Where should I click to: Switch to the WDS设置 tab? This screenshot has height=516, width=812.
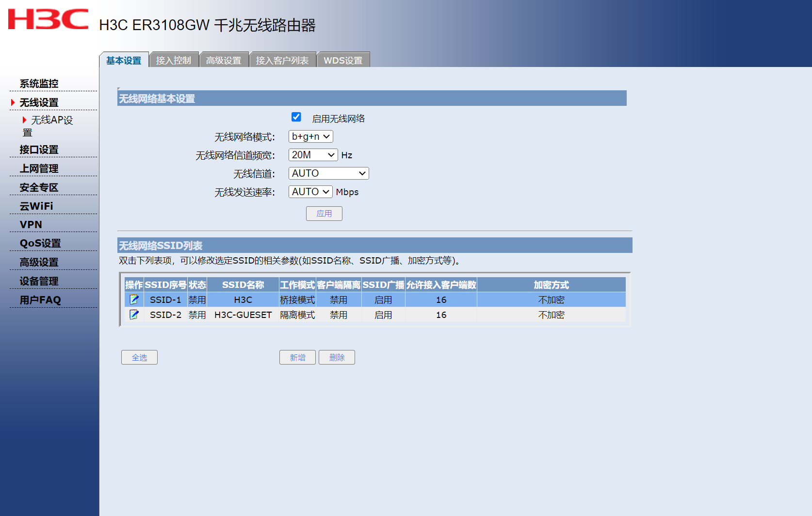[x=343, y=60]
